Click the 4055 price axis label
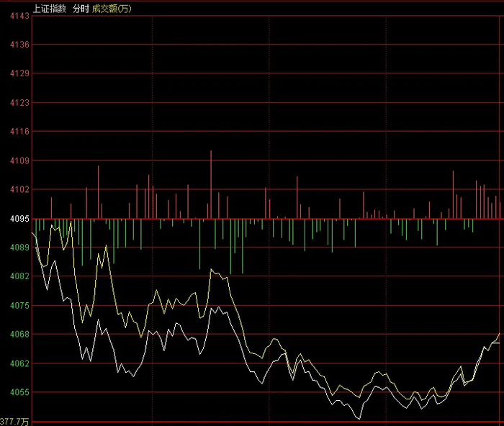 (19, 392)
